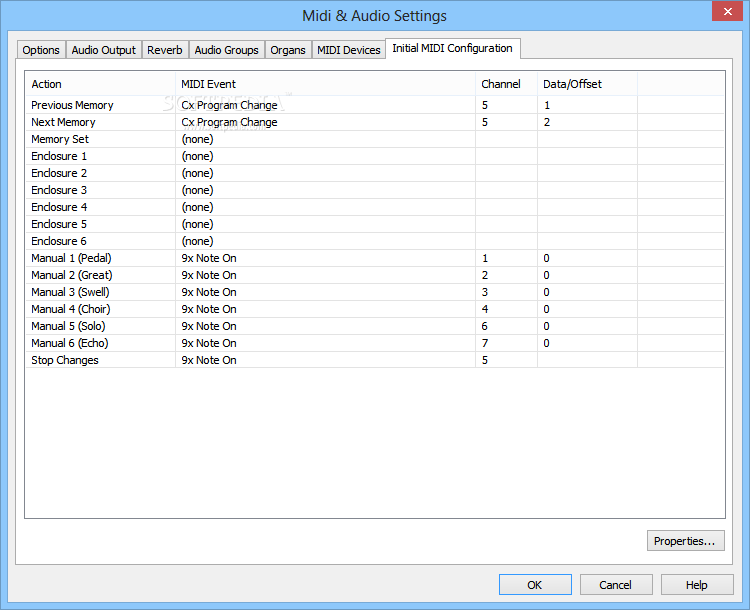Open Help for this dialog
Viewport: 750px width, 610px height.
pyautogui.click(x=697, y=585)
